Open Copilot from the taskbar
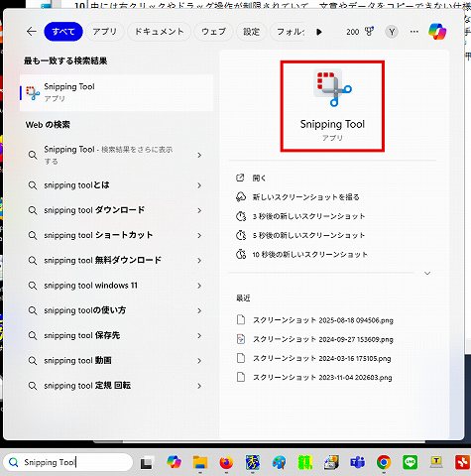The width and height of the screenshot is (471, 476). coord(174,462)
